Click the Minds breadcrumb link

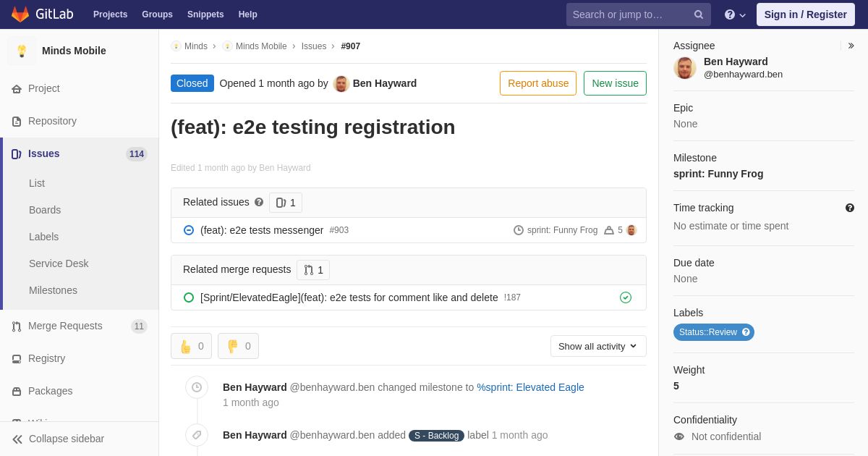point(196,46)
